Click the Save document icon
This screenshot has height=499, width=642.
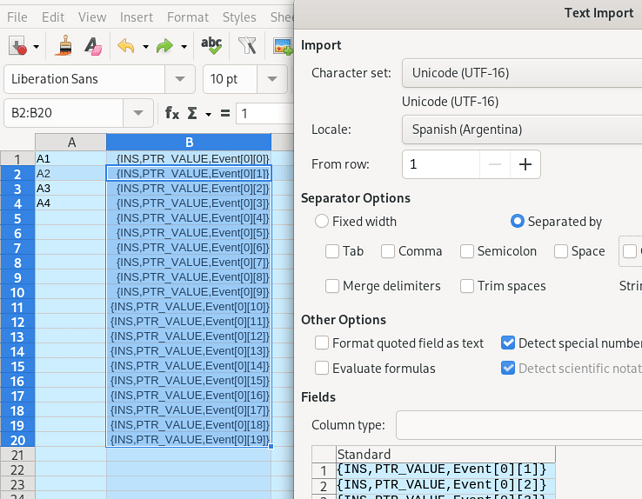click(18, 46)
